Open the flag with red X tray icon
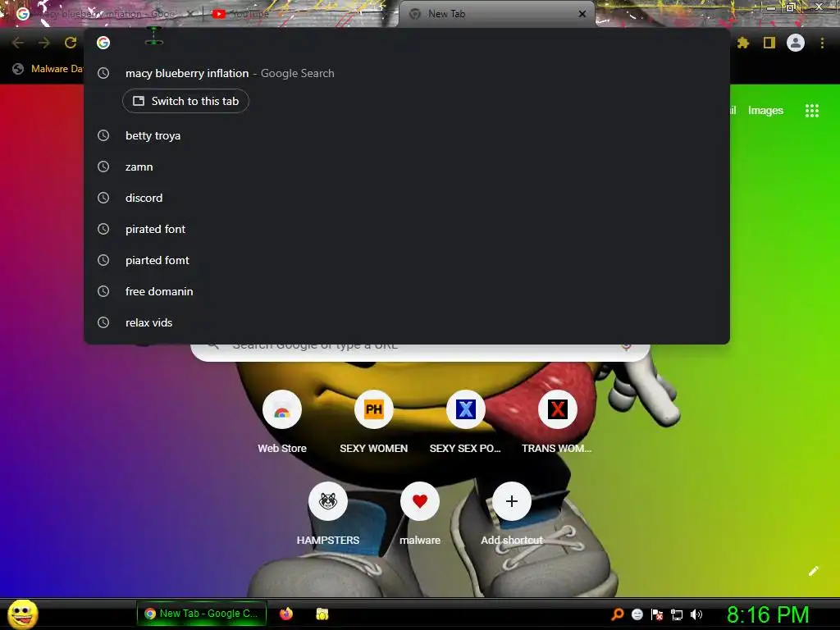 click(x=657, y=614)
